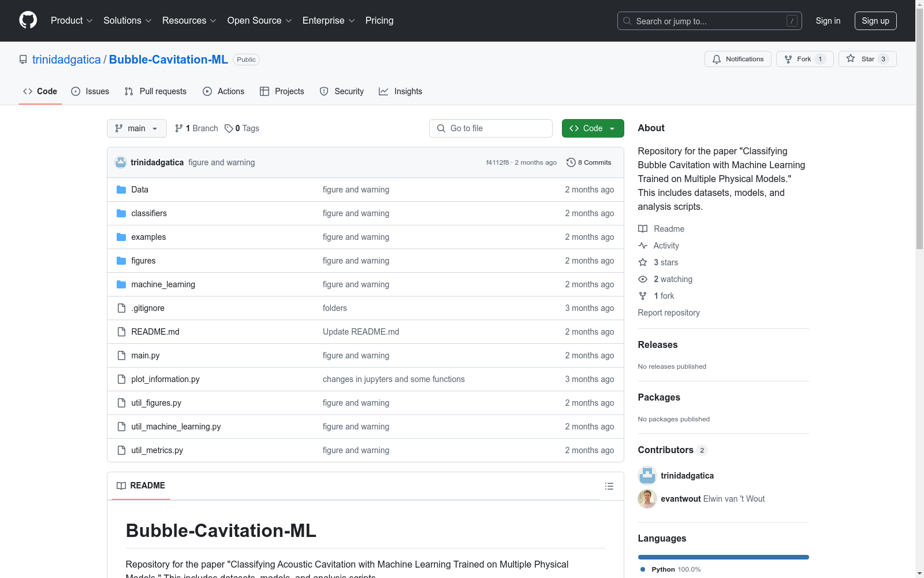This screenshot has width=924, height=578.
Task: Open the 8 Commits link
Action: pyautogui.click(x=589, y=162)
